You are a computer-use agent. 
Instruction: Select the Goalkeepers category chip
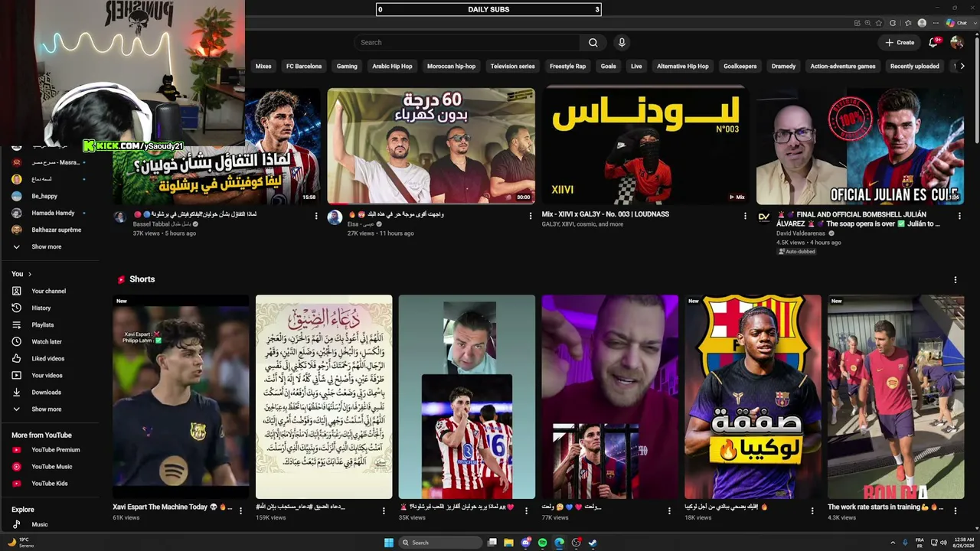[x=740, y=67]
